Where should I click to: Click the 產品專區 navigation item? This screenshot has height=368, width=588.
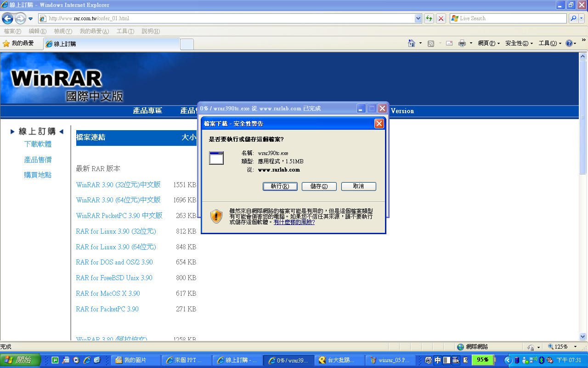click(147, 111)
